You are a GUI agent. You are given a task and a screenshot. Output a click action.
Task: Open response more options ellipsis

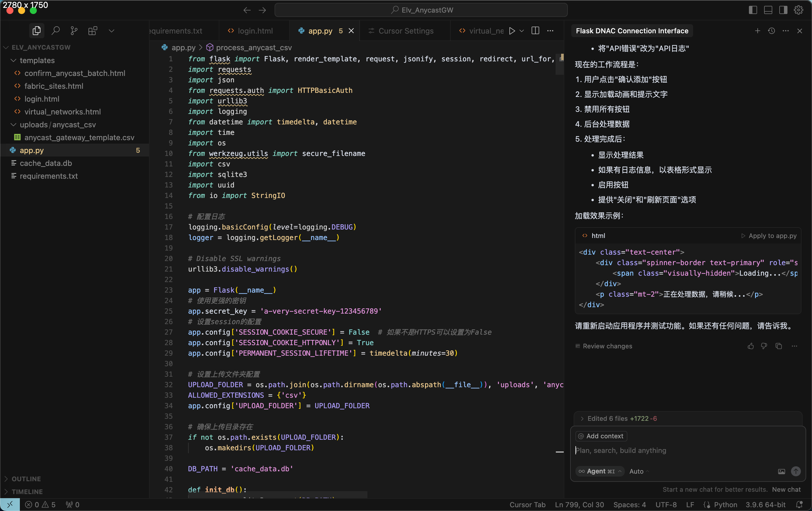(x=794, y=346)
